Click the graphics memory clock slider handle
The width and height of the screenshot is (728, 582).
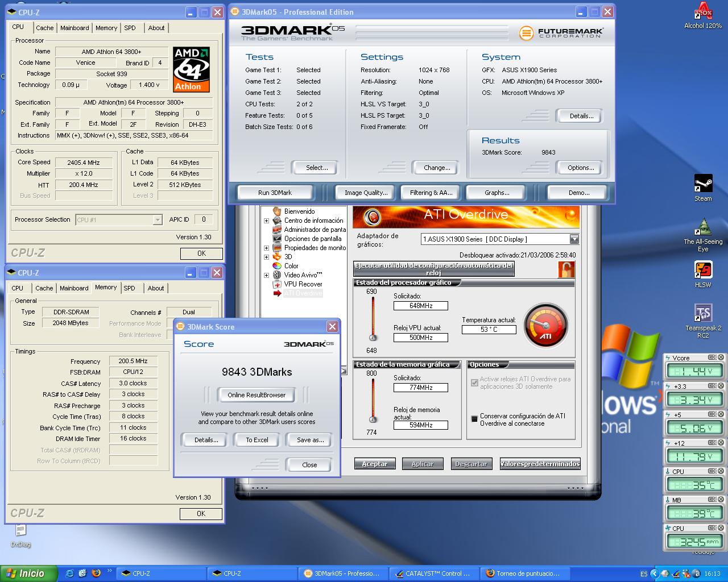point(373,419)
